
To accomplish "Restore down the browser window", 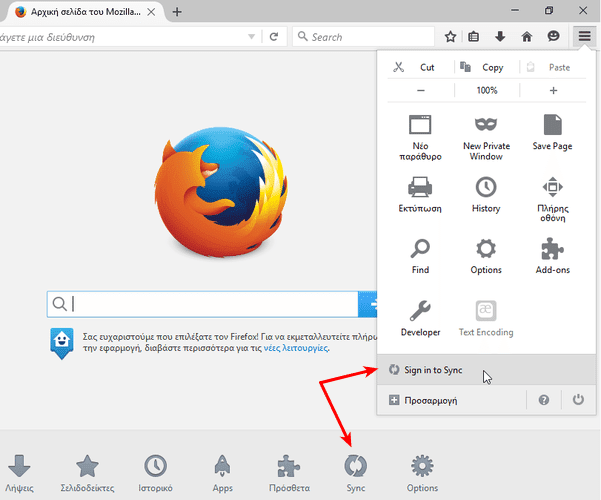I will 549,10.
